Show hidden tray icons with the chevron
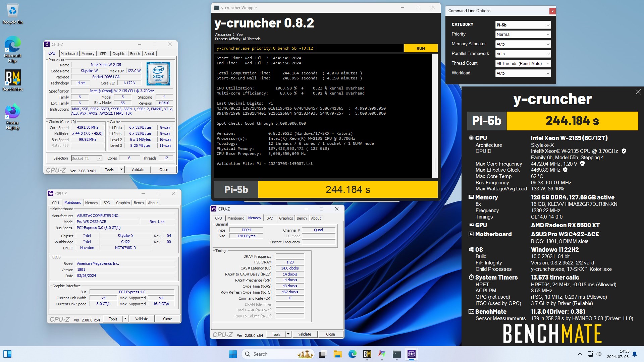This screenshot has height=362, width=644. pyautogui.click(x=580, y=354)
